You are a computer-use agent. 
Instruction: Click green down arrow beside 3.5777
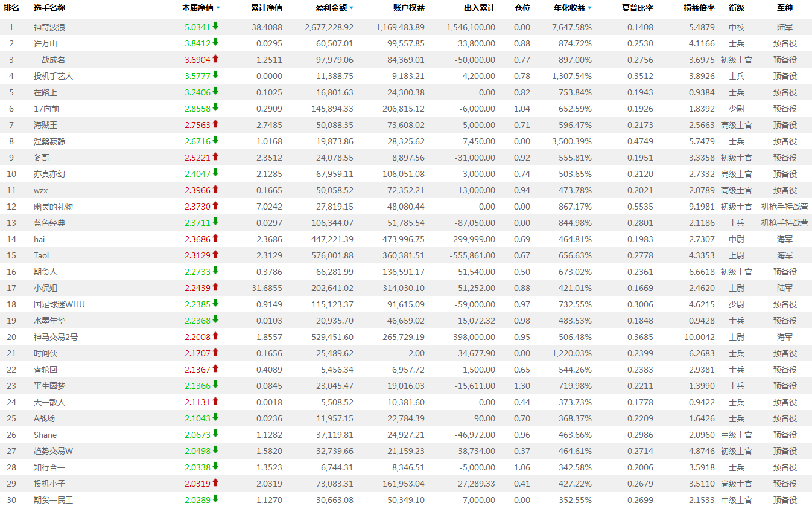click(215, 75)
